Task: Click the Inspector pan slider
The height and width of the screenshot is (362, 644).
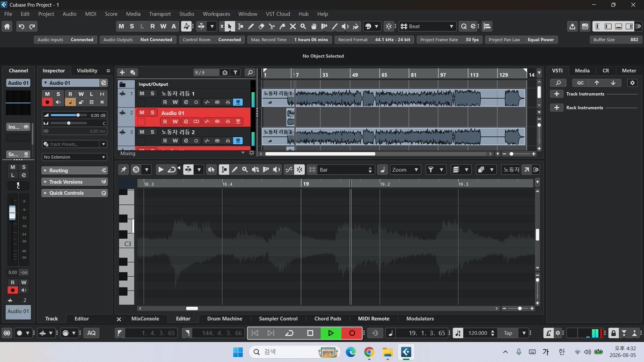Action: [69, 123]
